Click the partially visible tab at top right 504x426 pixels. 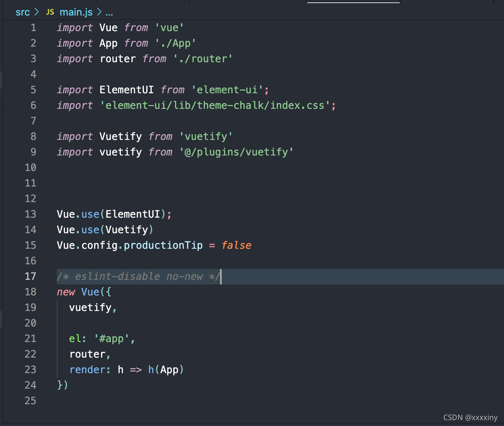click(x=353, y=2)
